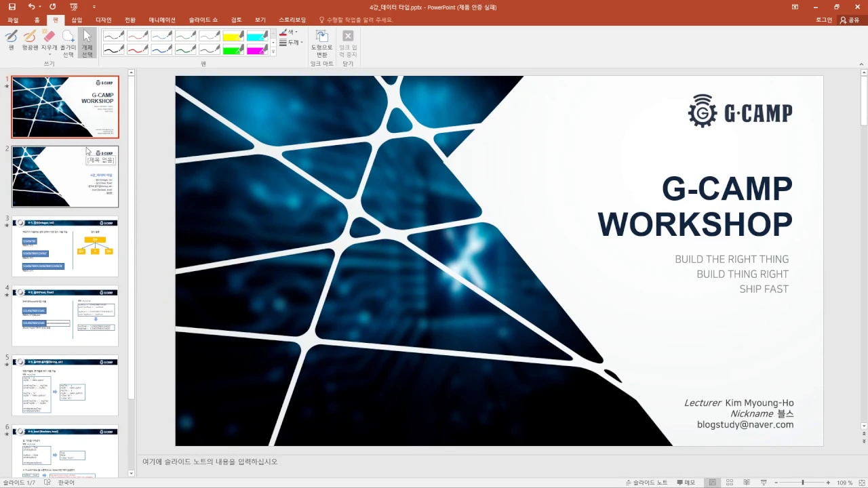Screen dimensions: 868x488
Task: Switch to the 홈 Home tab
Action: pyautogui.click(x=37, y=20)
